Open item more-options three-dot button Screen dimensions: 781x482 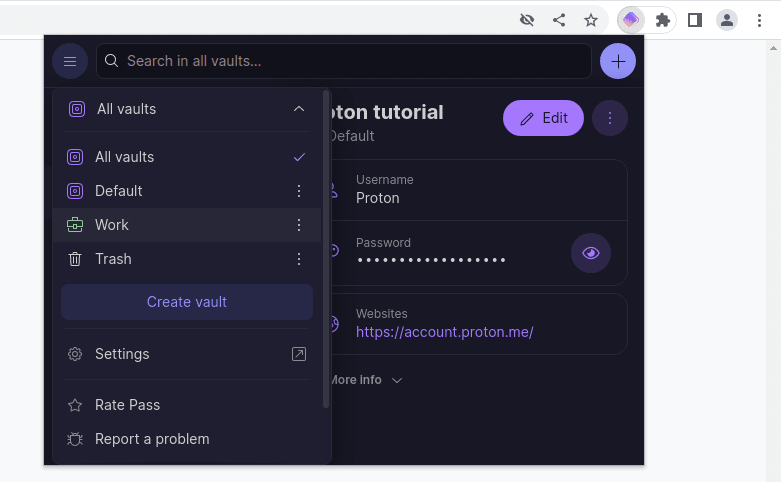coord(610,118)
